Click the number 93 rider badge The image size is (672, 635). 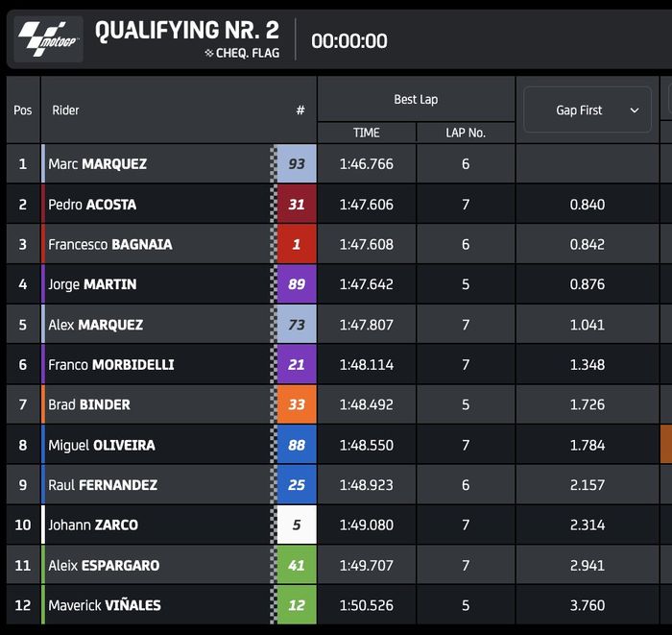(297, 164)
